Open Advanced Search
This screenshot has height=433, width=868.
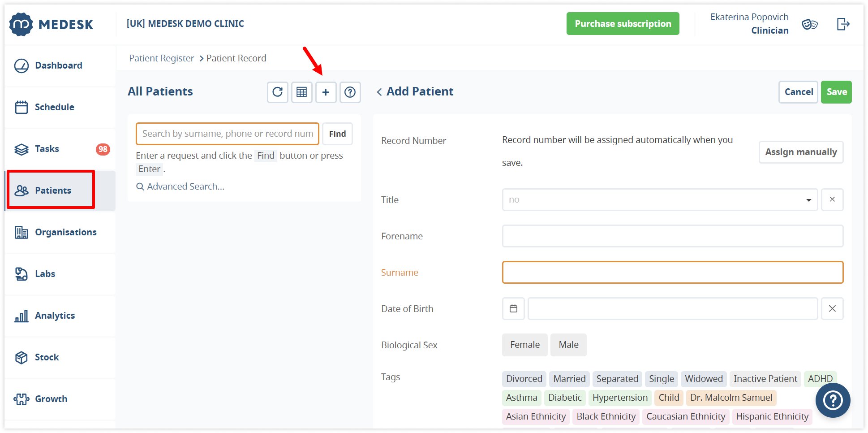tap(180, 186)
